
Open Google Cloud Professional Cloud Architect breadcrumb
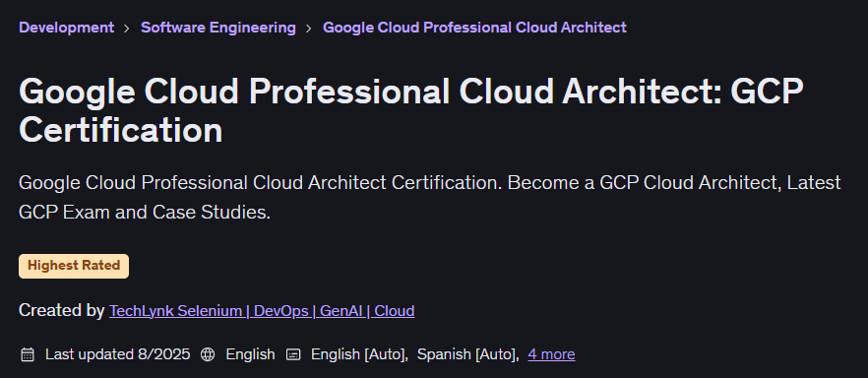[x=474, y=28]
